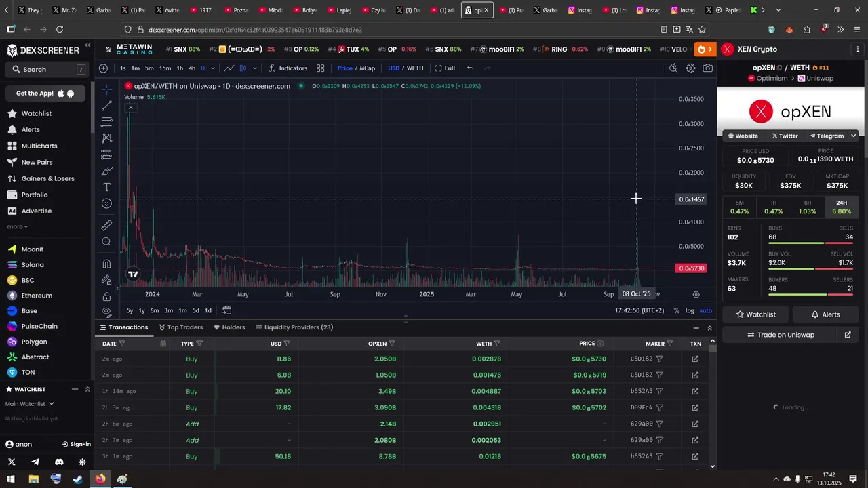Choose the text annotation tool
The image size is (868, 488).
pyautogui.click(x=106, y=187)
